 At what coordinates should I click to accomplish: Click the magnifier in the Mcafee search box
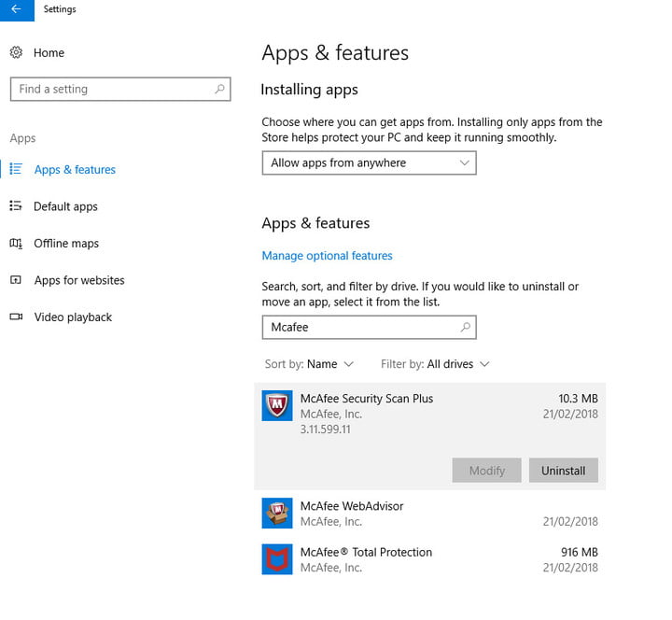466,327
